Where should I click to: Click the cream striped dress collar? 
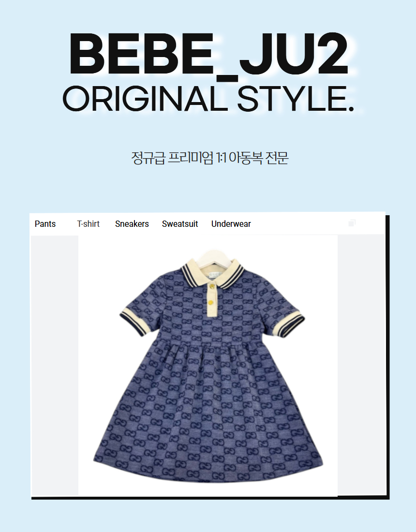click(213, 274)
